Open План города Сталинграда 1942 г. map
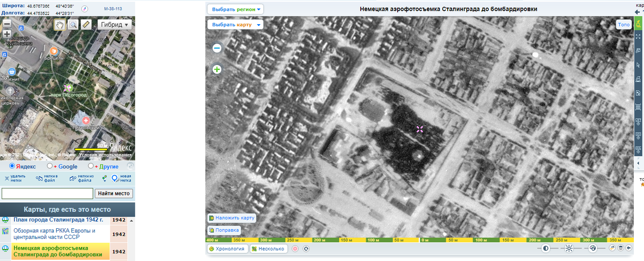 click(58, 220)
